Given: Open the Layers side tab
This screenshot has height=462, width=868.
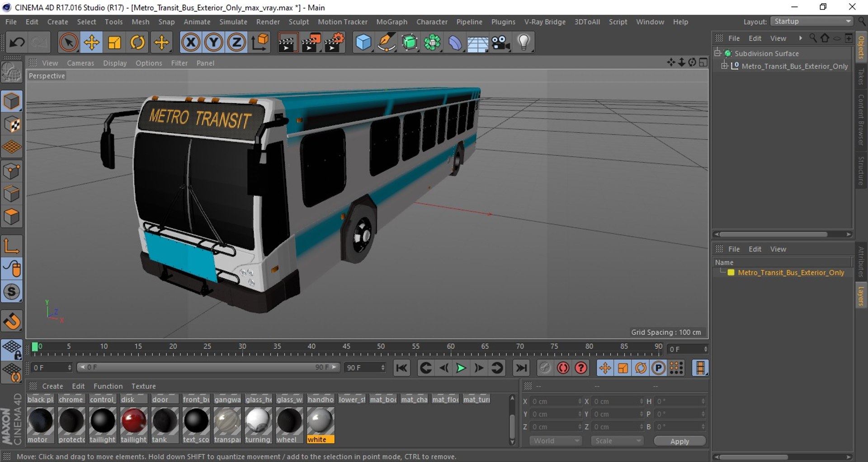Looking at the screenshot, I should tap(861, 296).
